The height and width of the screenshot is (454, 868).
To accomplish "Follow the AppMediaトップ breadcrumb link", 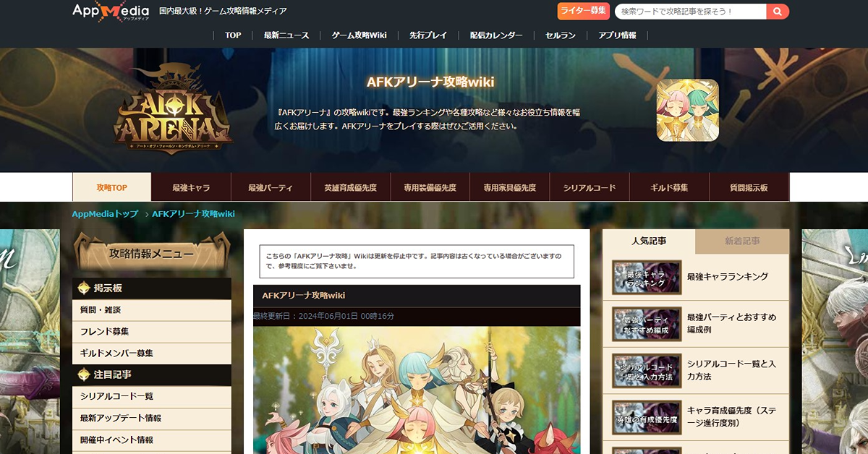I will point(105,214).
